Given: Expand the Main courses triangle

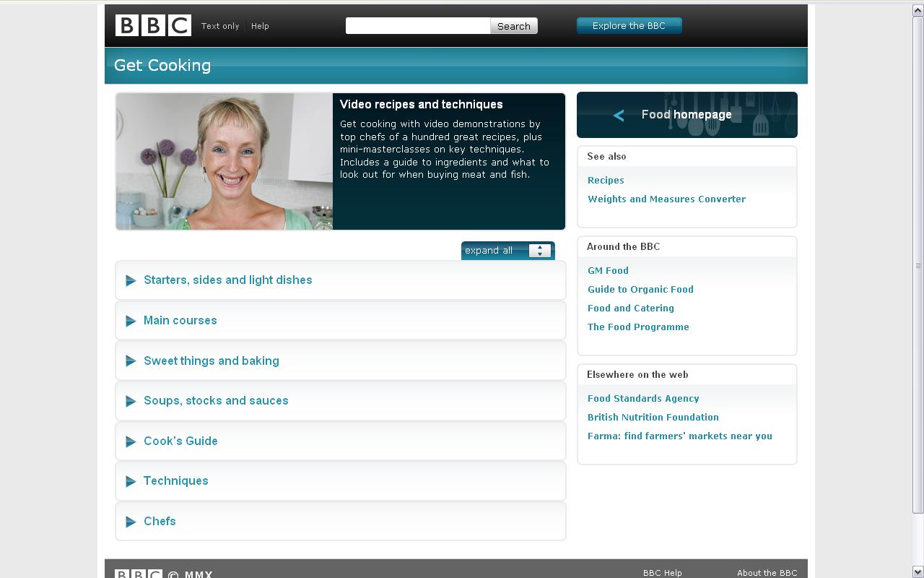Looking at the screenshot, I should click(x=131, y=321).
